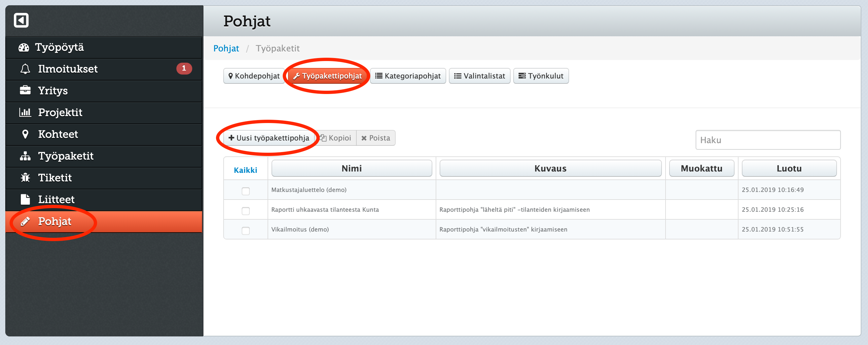Click the notification badge showing 1
Screen dimensions: 868x345
click(x=184, y=68)
